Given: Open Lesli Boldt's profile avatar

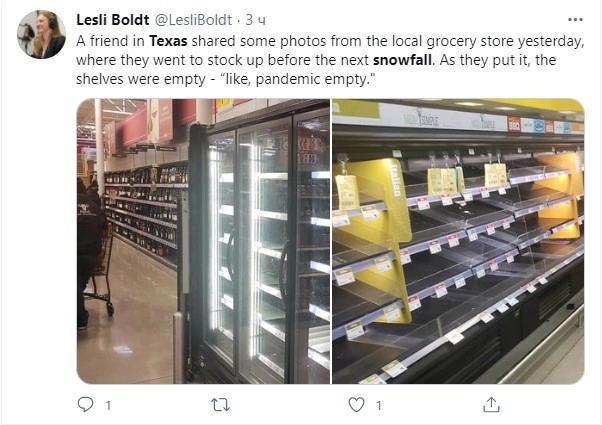Looking at the screenshot, I should (x=42, y=35).
